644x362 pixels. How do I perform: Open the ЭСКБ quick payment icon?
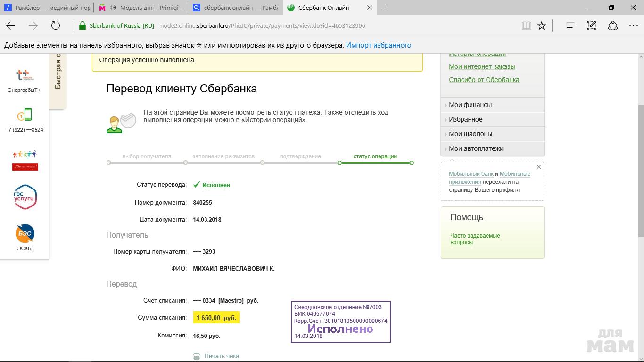tap(25, 233)
